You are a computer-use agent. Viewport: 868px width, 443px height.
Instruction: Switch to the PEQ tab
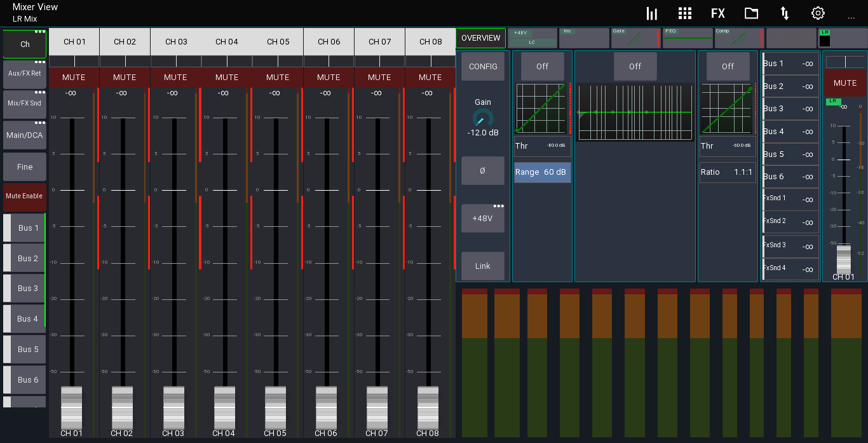pyautogui.click(x=688, y=38)
